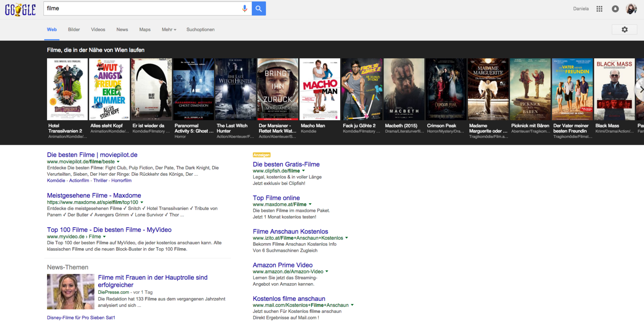Open Meistgesehene Filme Maxdome result
The width and height of the screenshot is (644, 321).
[94, 195]
